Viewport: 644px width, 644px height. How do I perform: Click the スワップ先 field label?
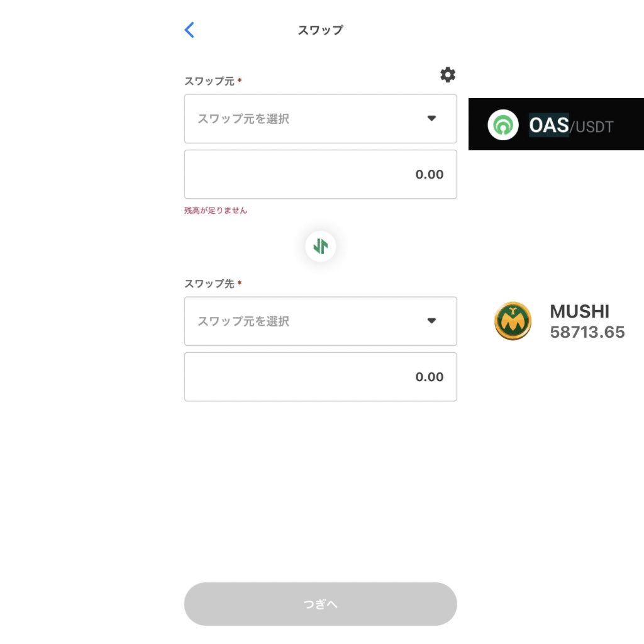pyautogui.click(x=209, y=284)
